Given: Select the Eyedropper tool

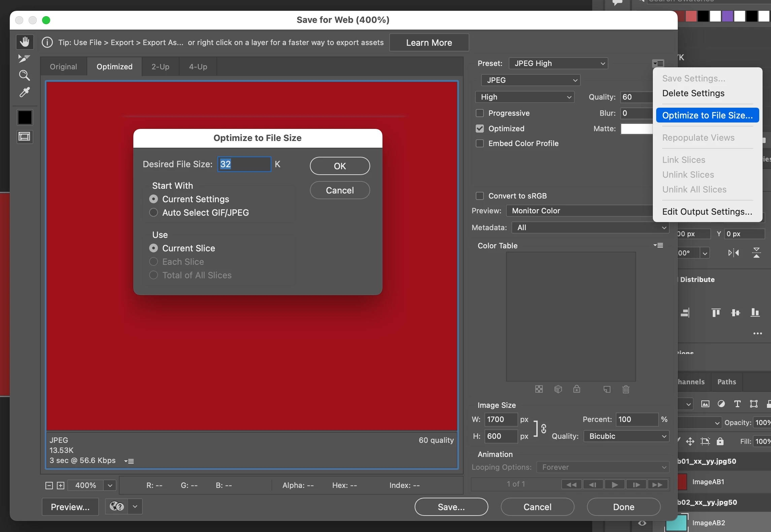Looking at the screenshot, I should pyautogui.click(x=25, y=92).
